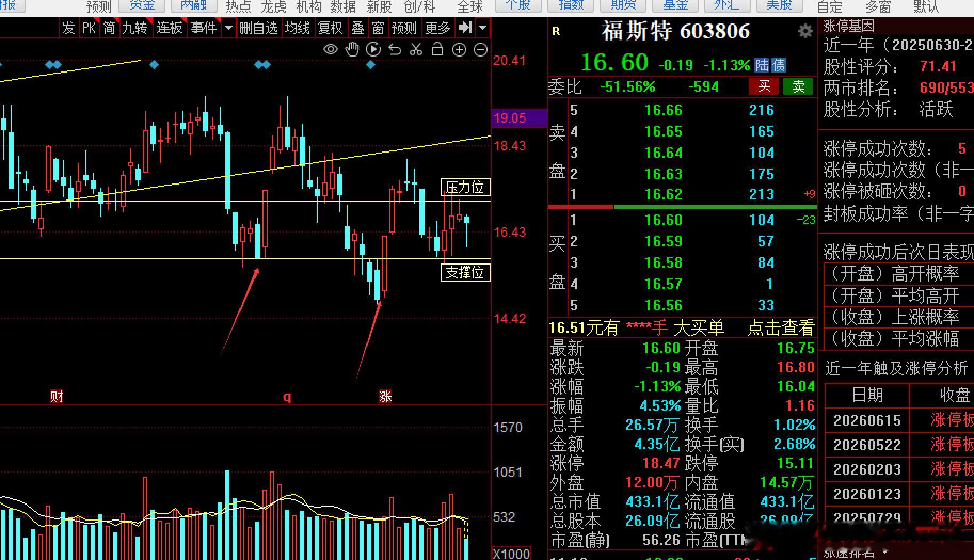Click the 福斯特 603806 stock title
974x560 pixels.
pyautogui.click(x=675, y=31)
